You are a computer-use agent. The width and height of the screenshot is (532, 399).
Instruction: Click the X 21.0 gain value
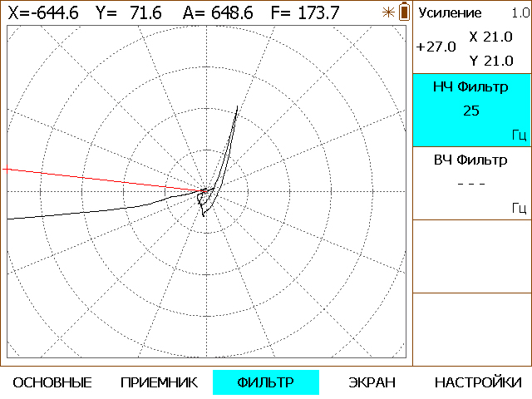(491, 37)
